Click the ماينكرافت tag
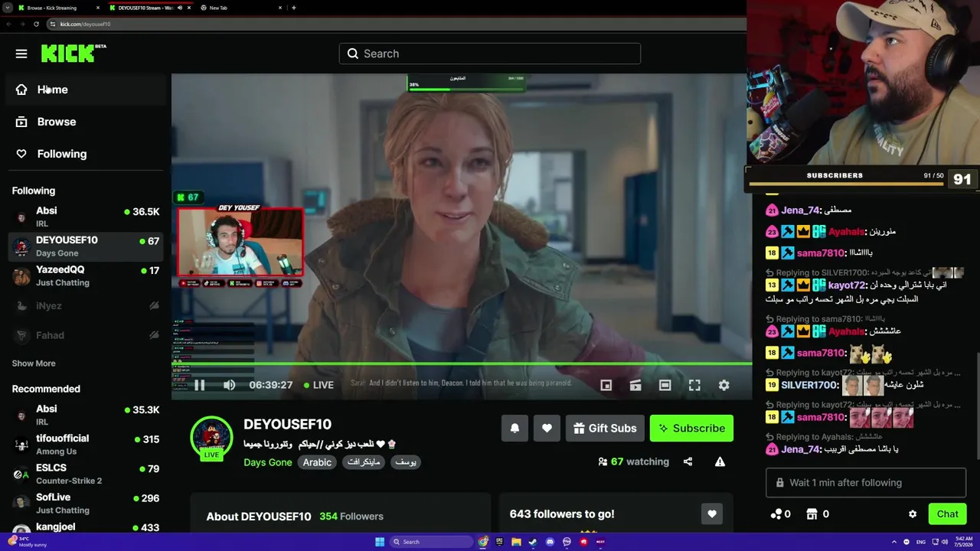Viewport: 980px width, 551px height. point(364,462)
